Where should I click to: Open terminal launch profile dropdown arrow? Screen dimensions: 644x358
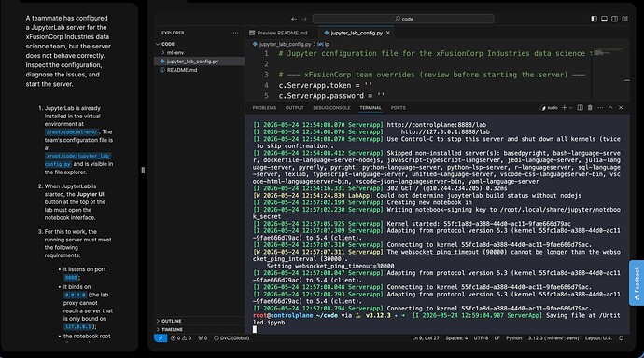(x=570, y=108)
